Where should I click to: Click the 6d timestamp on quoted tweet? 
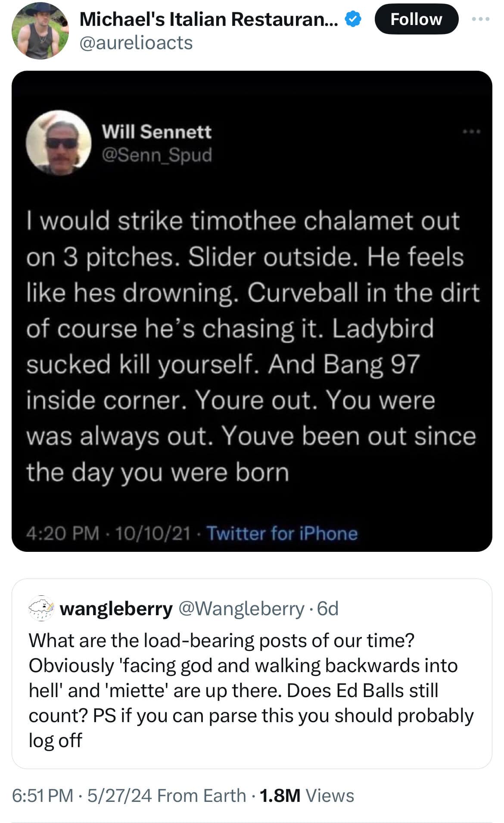pos(328,609)
